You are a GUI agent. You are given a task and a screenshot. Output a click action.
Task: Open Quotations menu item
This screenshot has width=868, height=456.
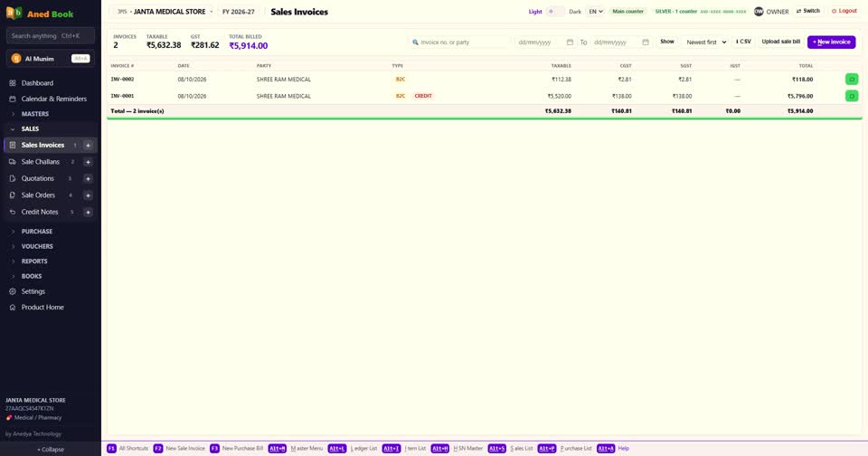(x=38, y=178)
